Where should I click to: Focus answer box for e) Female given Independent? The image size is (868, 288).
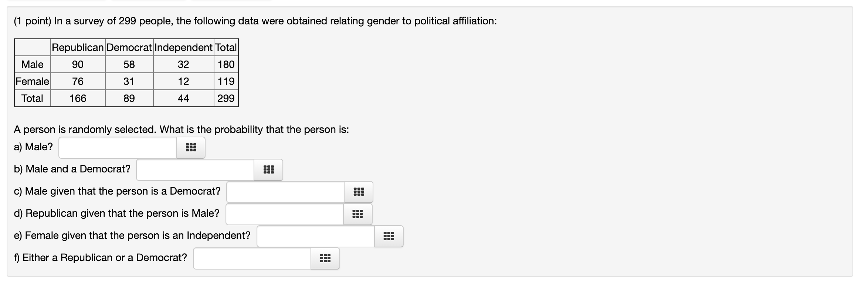tap(316, 236)
